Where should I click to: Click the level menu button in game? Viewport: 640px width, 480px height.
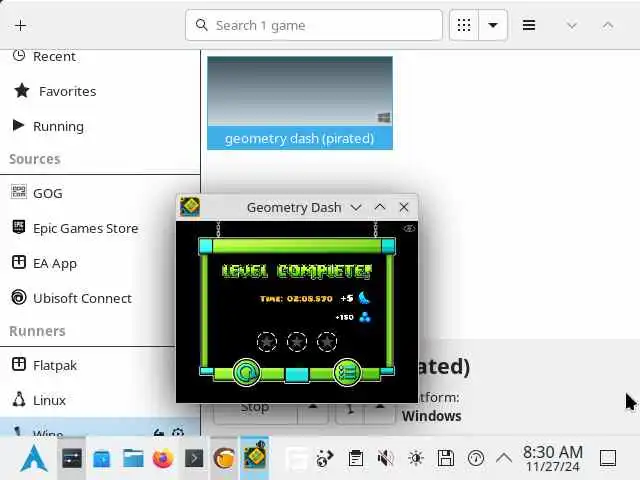pyautogui.click(x=347, y=372)
